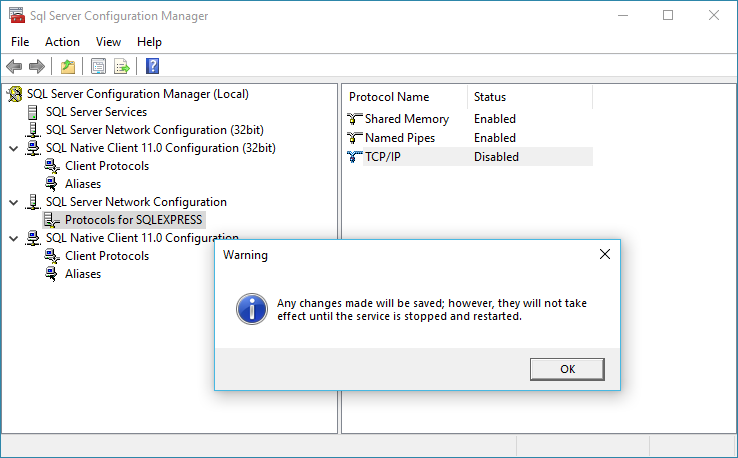738x458 pixels.
Task: Collapse the SQL Server Network Configuration node
Action: (x=14, y=203)
